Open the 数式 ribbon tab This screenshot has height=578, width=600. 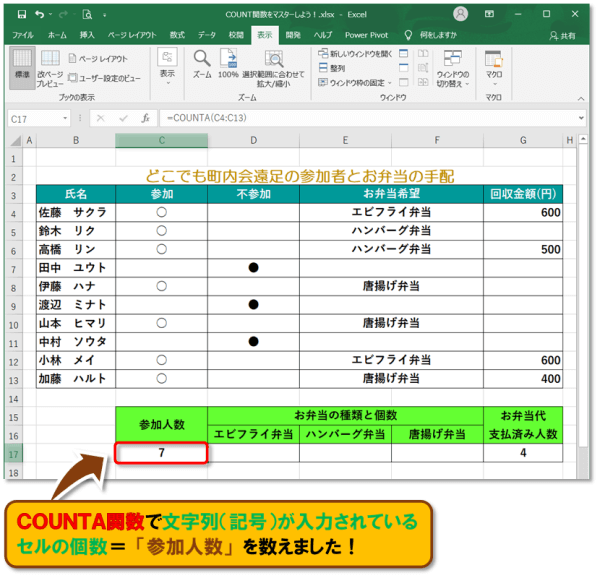point(177,35)
